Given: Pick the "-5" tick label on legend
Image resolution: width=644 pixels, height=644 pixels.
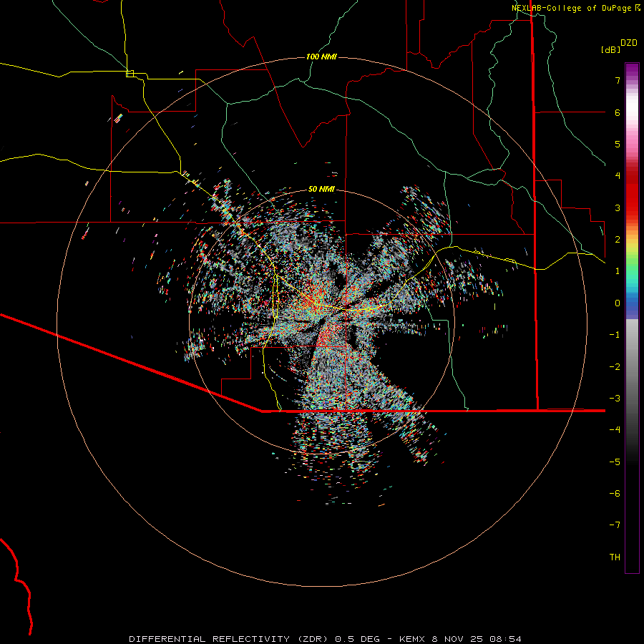Looking at the screenshot, I should point(615,462).
